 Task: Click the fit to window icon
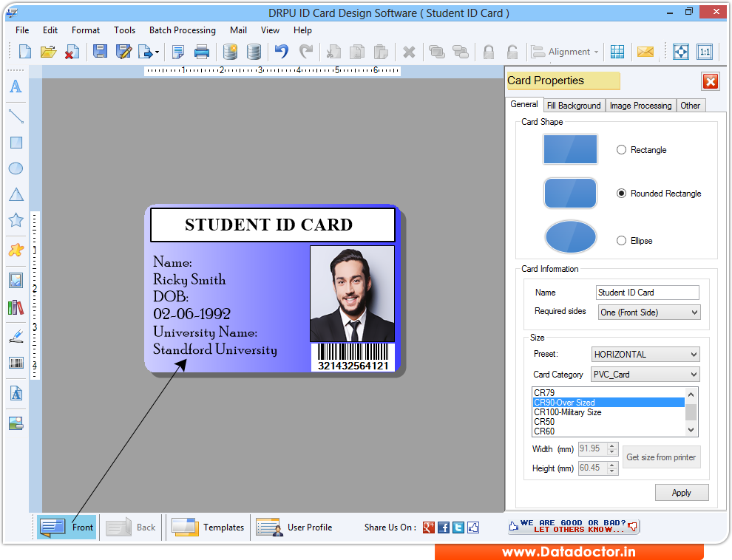(x=681, y=51)
